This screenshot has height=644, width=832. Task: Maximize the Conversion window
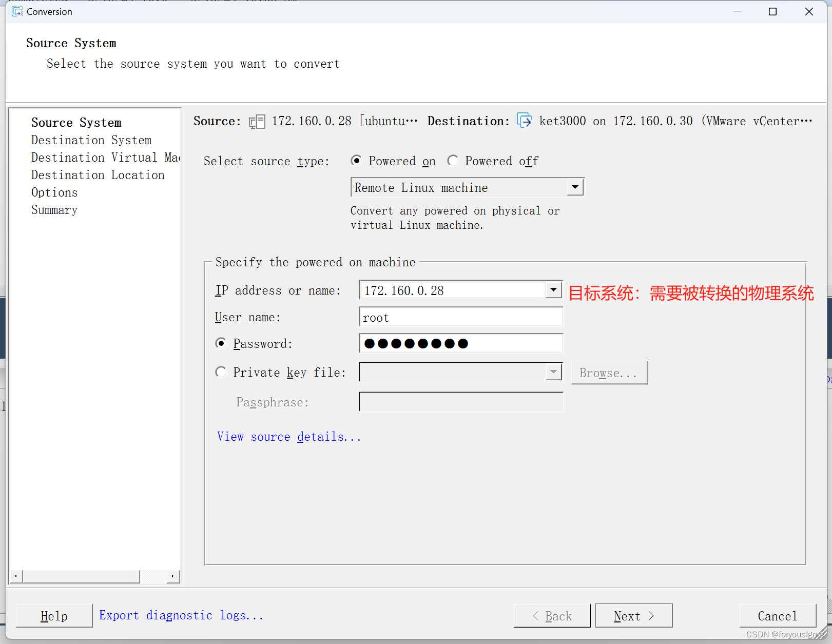[772, 11]
